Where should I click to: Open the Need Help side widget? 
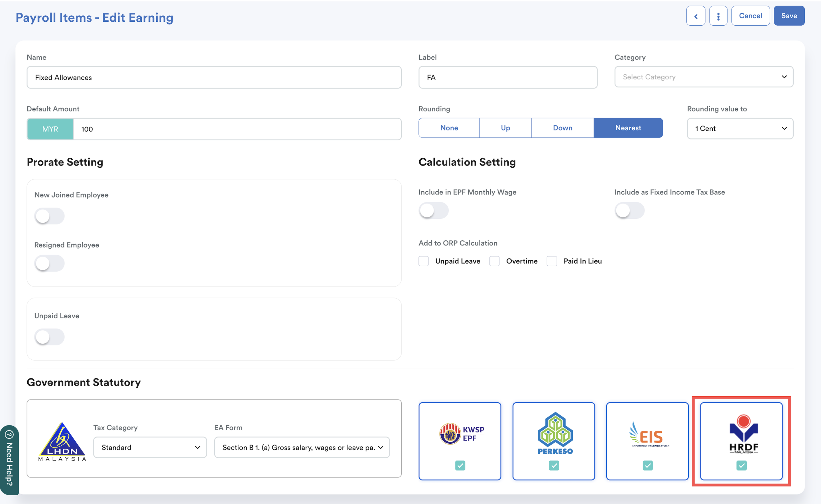pos(9,460)
